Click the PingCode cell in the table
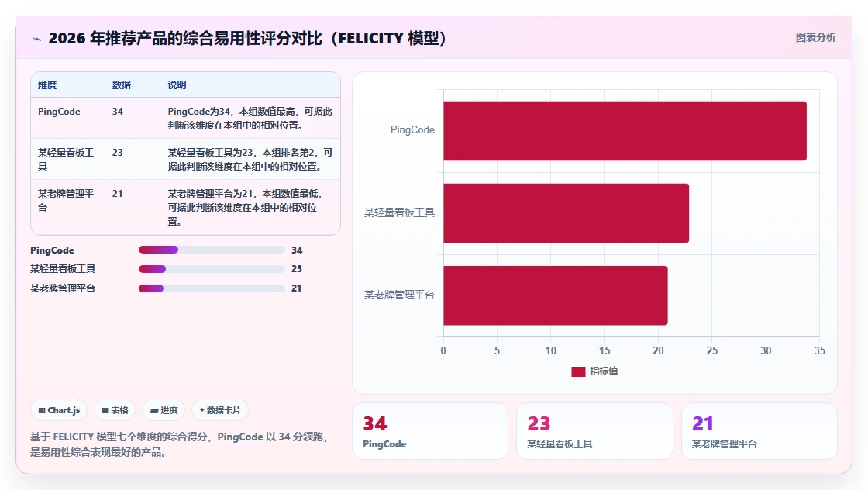This screenshot has height=490, width=868. pos(59,112)
